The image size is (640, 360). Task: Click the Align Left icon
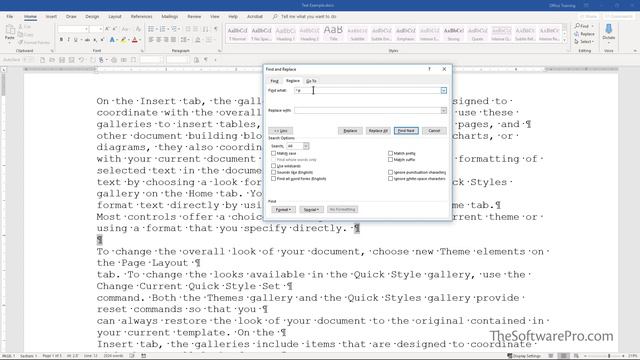click(x=151, y=40)
